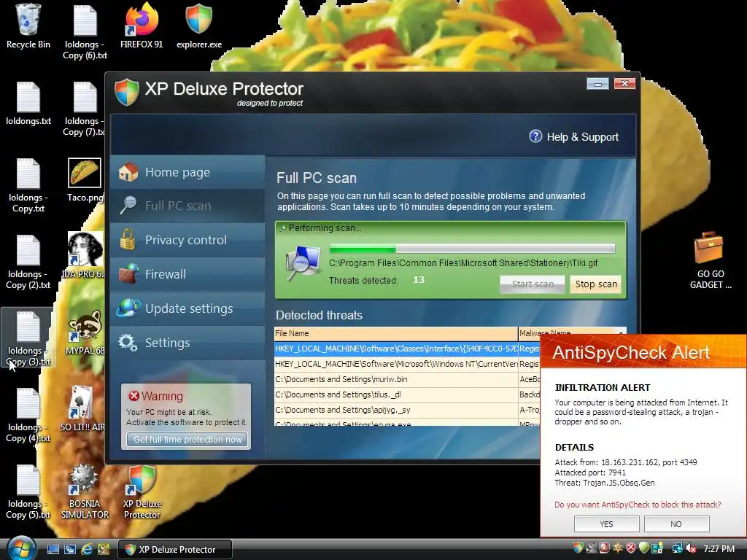Select the loldongs.txt file on the desktop
Screen dimensions: 747x560
tap(28, 104)
